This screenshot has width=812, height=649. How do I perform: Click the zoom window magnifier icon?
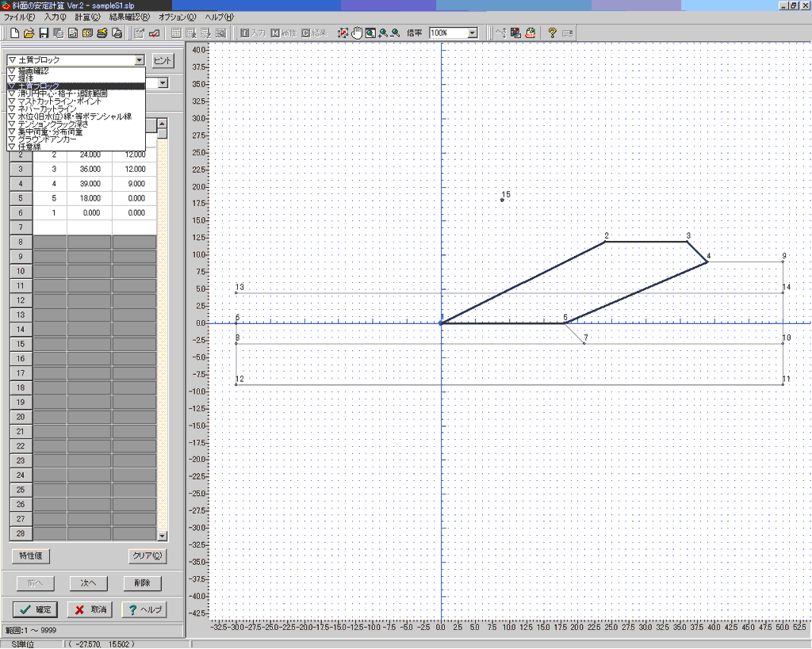(x=370, y=33)
